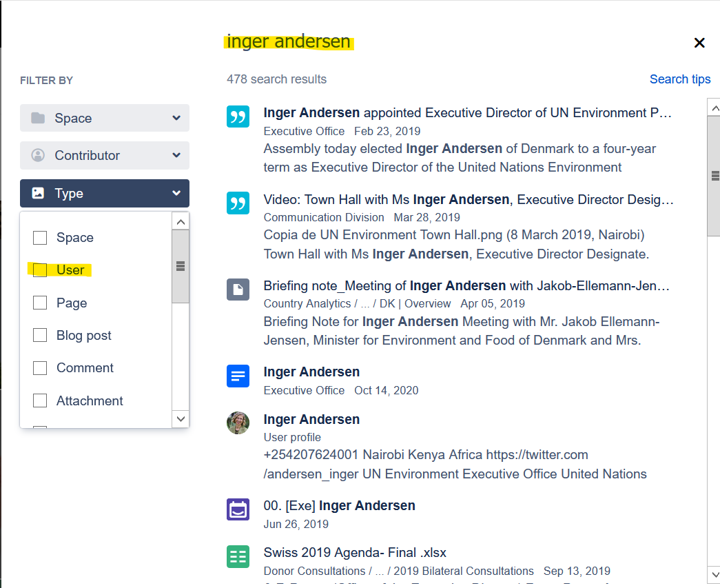Click 'Country Analytics' breadcrumb text
The height and width of the screenshot is (588, 720).
click(x=307, y=303)
